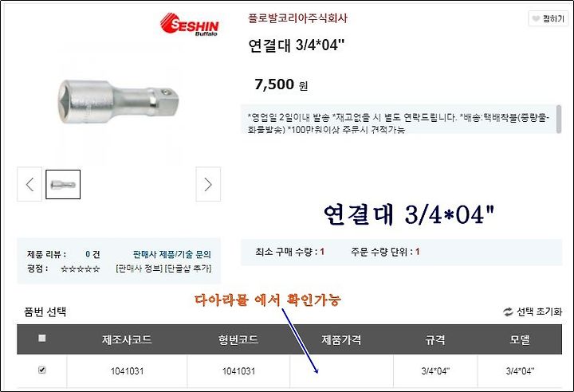Add product to wishlist with 찜하기 heart
574x392 pixels.
[548, 18]
